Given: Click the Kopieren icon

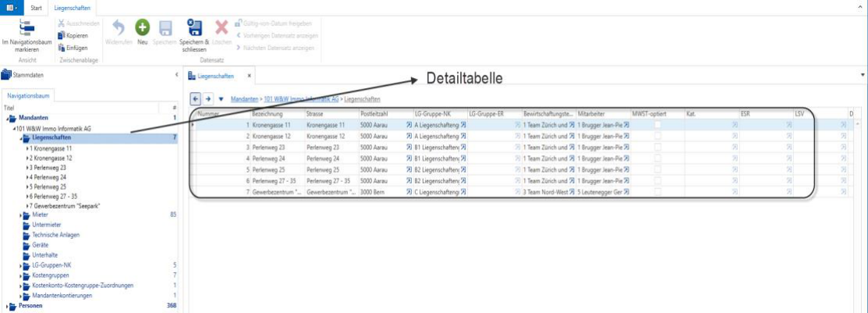Looking at the screenshot, I should (x=62, y=35).
